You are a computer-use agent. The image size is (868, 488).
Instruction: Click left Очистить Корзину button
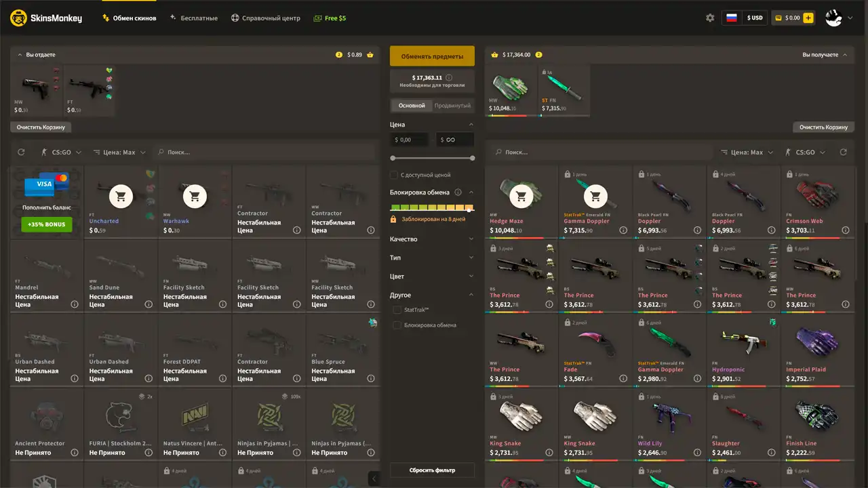41,127
